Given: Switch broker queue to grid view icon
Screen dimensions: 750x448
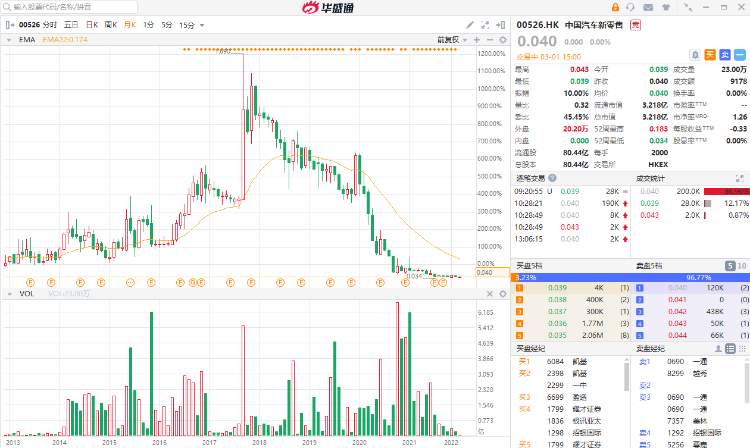Looking at the screenshot, I should (742, 349).
